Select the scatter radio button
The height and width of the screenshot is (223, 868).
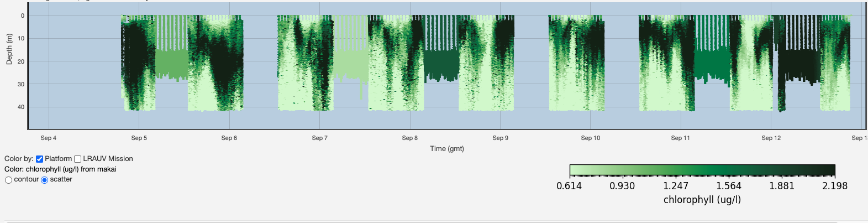(45, 180)
